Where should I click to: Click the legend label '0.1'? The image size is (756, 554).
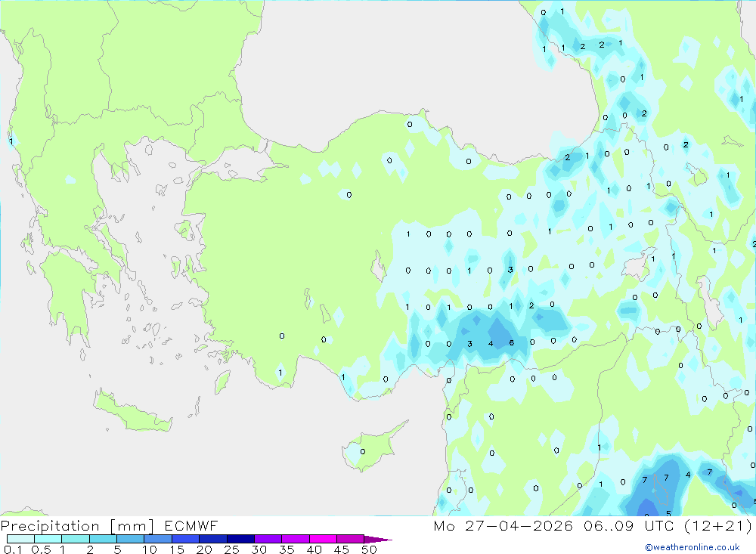[13, 549]
